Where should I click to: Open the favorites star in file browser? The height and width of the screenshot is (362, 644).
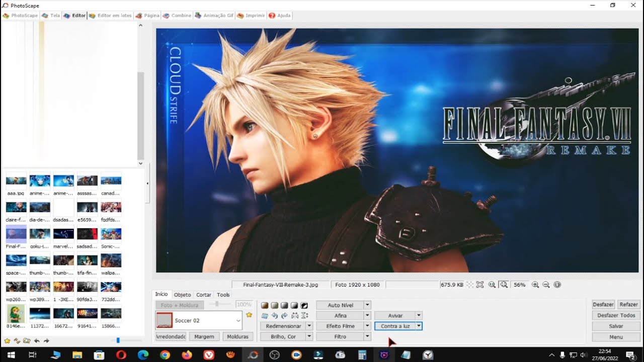click(x=7, y=341)
